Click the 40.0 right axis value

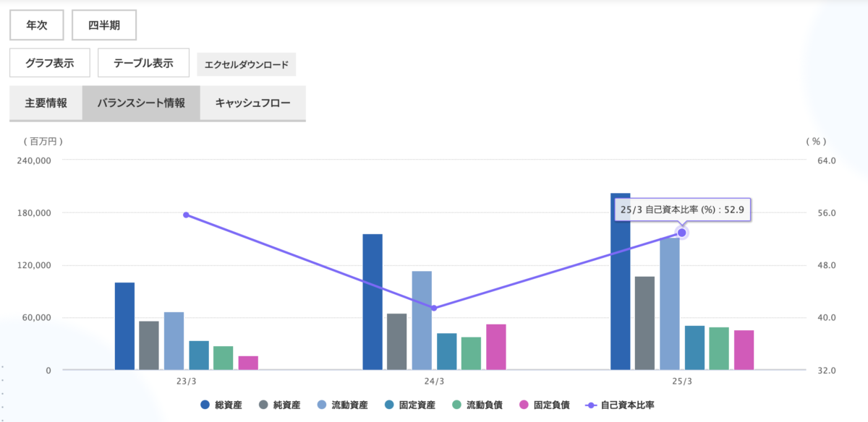[827, 318]
